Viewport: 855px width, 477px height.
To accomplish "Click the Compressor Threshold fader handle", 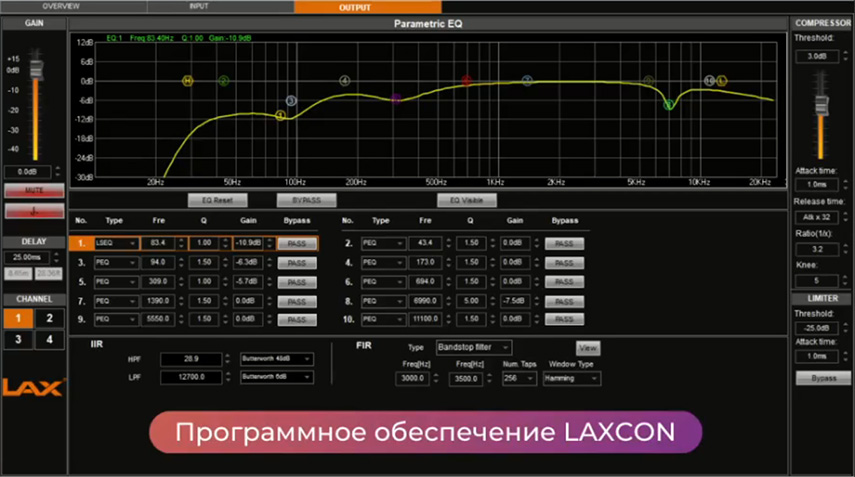I will pos(822,105).
